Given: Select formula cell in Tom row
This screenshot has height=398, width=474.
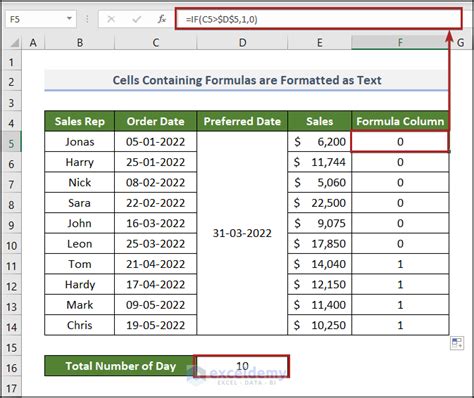Looking at the screenshot, I should point(400,264).
